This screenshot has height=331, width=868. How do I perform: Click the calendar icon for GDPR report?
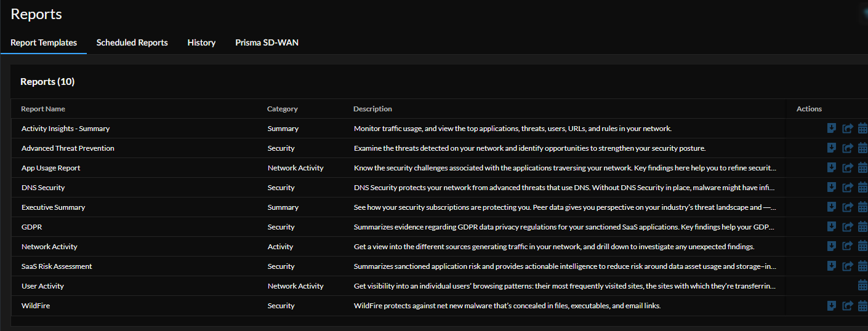point(862,227)
